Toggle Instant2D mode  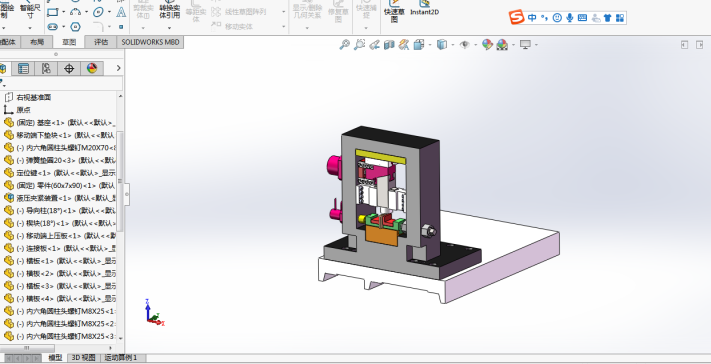tap(424, 8)
